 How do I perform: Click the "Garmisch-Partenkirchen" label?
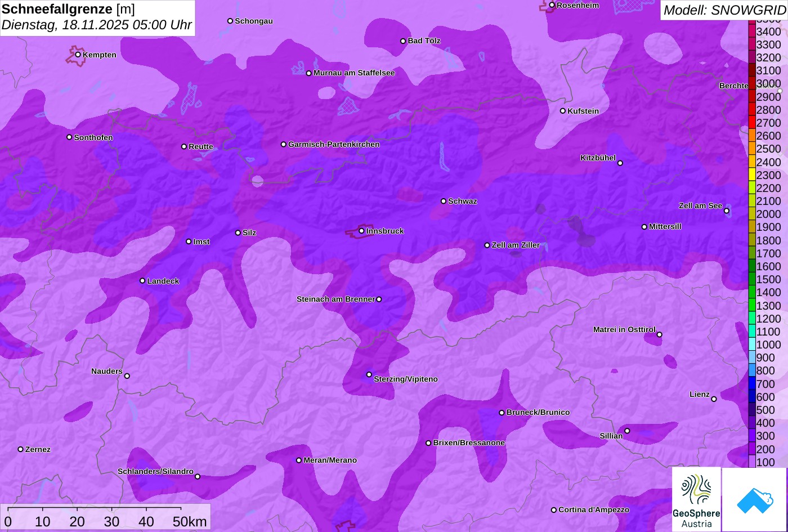(x=334, y=144)
